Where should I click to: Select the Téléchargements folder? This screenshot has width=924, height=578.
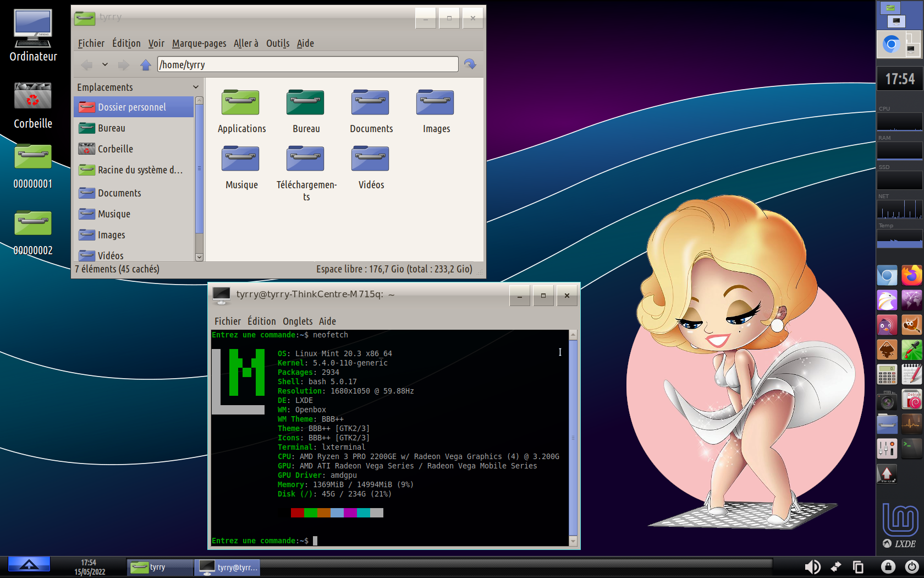(306, 173)
